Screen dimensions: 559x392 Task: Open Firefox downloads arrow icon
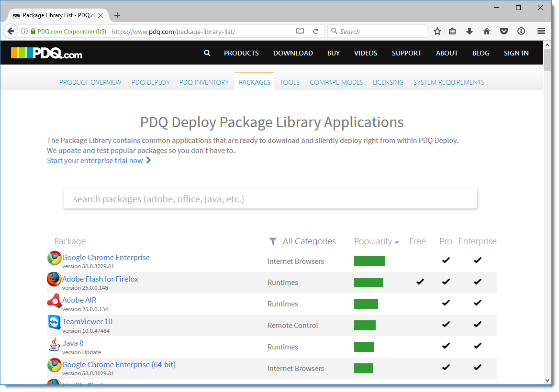(x=470, y=32)
